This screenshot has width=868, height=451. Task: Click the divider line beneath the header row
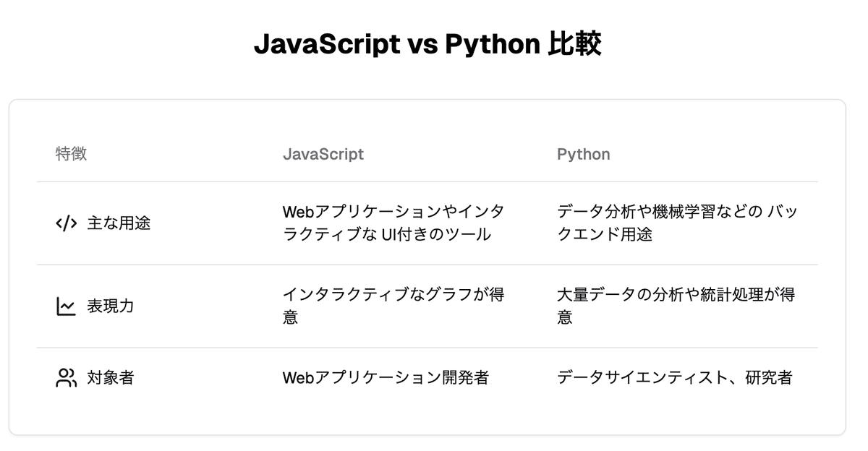click(x=427, y=181)
